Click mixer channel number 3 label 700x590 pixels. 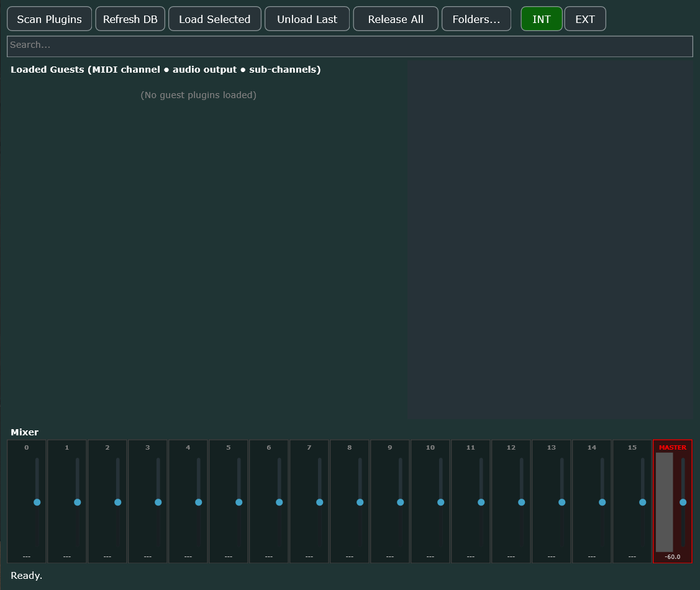tap(148, 447)
